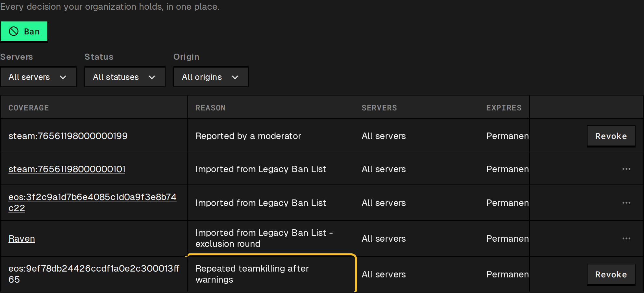Click All servers in the Raven row

tap(384, 238)
